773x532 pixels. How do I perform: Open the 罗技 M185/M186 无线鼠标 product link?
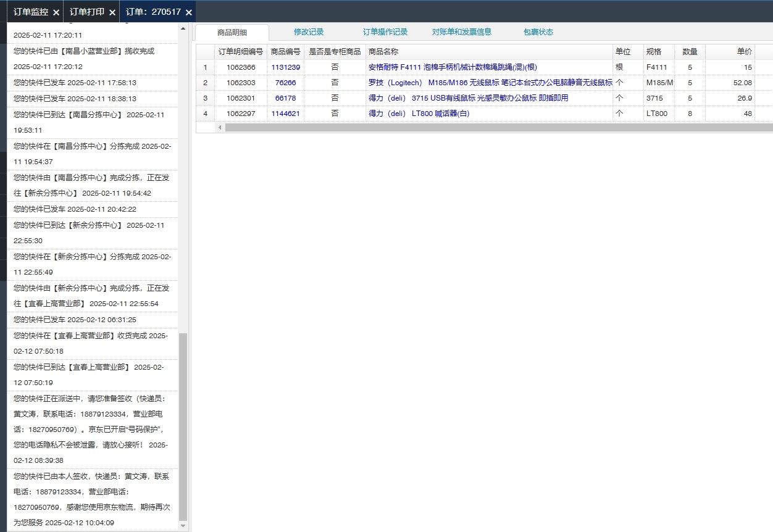tap(490, 83)
